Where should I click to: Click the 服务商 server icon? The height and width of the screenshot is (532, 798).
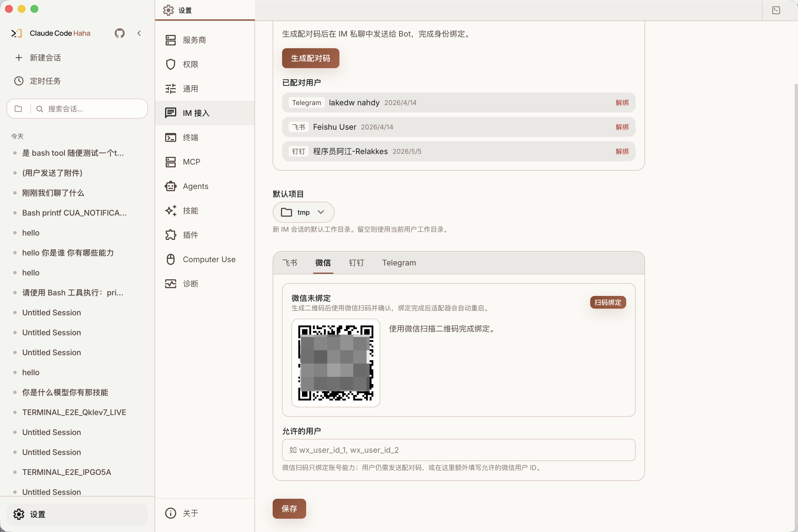[170, 40]
